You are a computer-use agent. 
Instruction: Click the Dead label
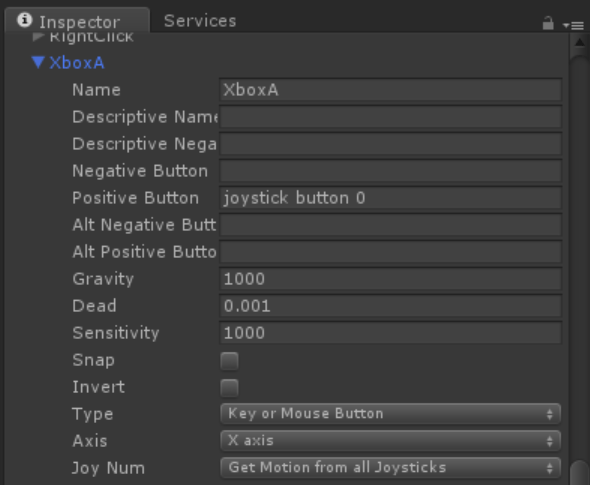pos(94,306)
